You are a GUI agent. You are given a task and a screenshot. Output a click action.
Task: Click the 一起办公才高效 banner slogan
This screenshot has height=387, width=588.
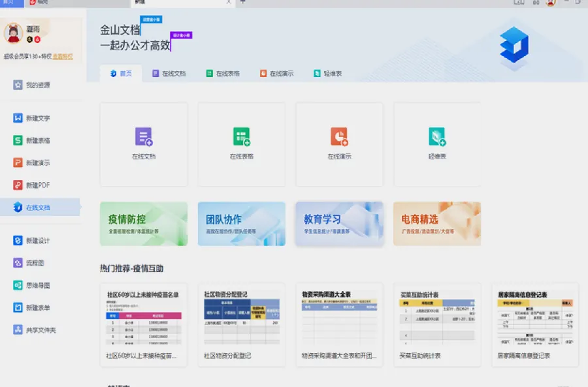pyautogui.click(x=135, y=45)
